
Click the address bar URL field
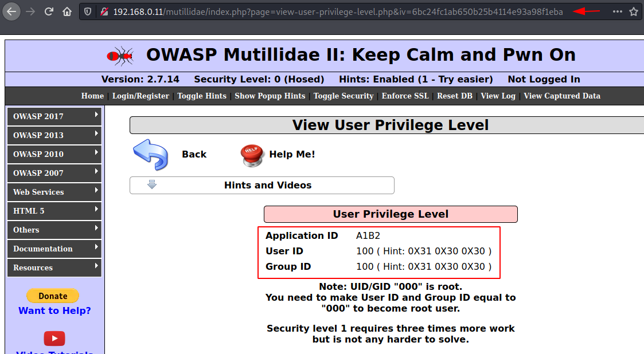(x=338, y=12)
